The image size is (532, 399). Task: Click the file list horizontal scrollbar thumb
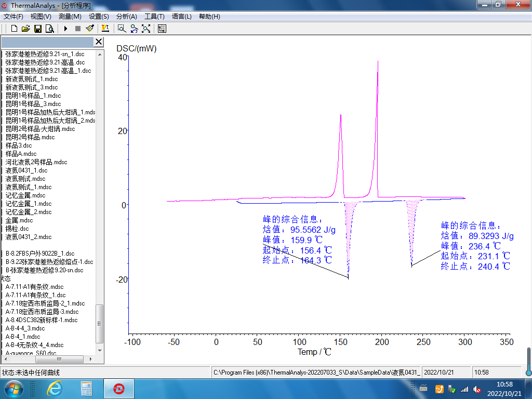59,359
